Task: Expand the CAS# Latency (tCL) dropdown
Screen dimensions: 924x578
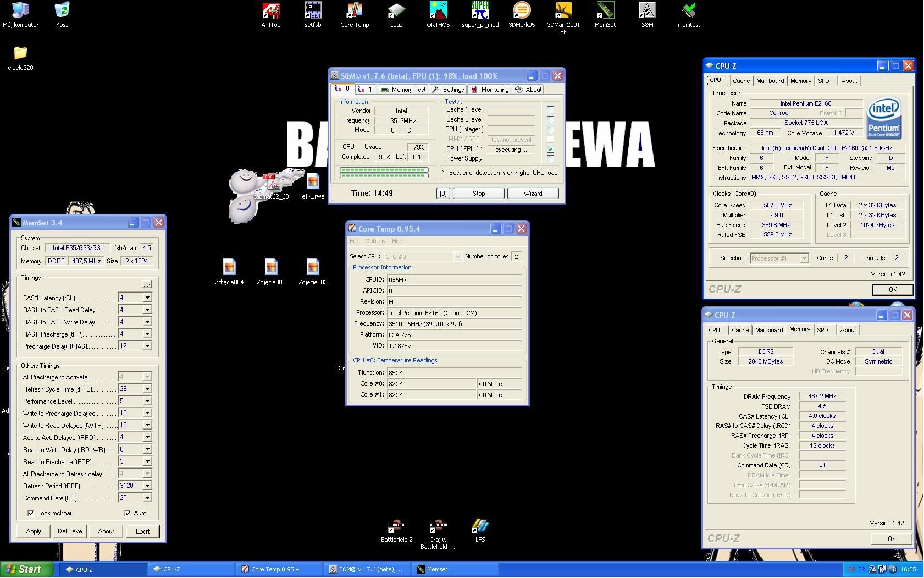Action: [x=147, y=298]
